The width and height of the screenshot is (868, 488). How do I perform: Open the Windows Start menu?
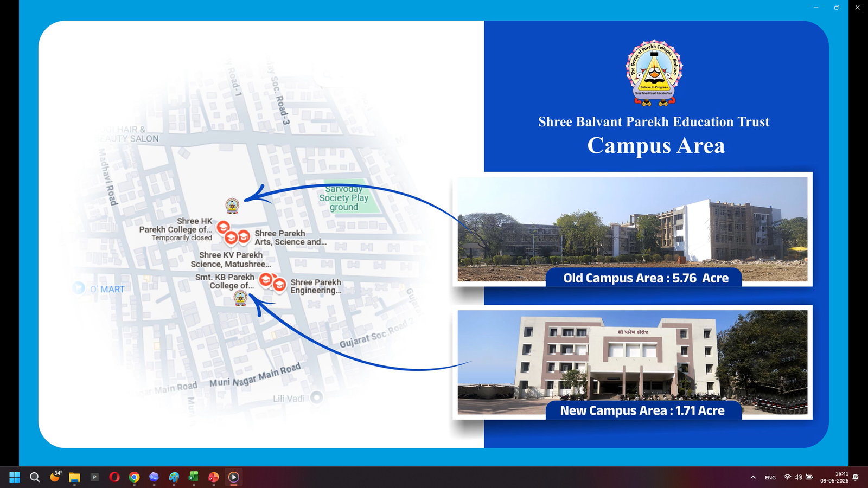pos(15,477)
